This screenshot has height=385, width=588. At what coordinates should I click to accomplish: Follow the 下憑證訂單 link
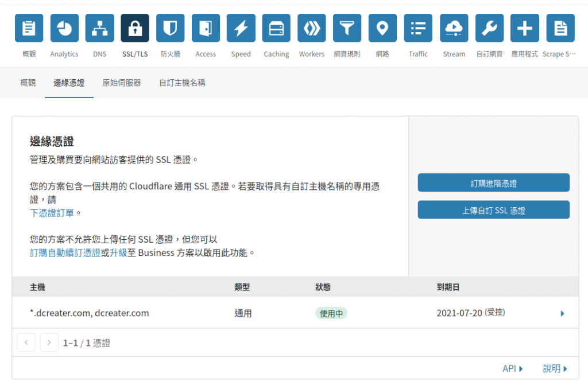[x=52, y=213]
